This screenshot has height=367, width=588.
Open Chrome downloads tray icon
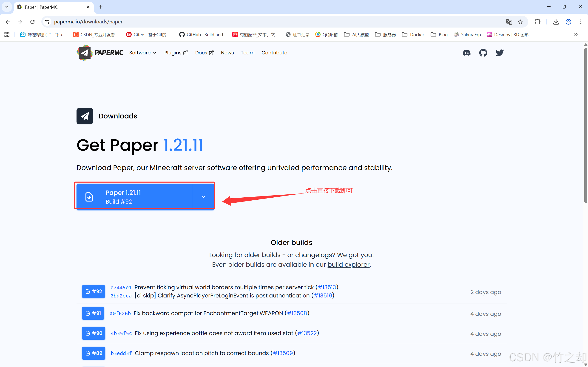pos(556,22)
